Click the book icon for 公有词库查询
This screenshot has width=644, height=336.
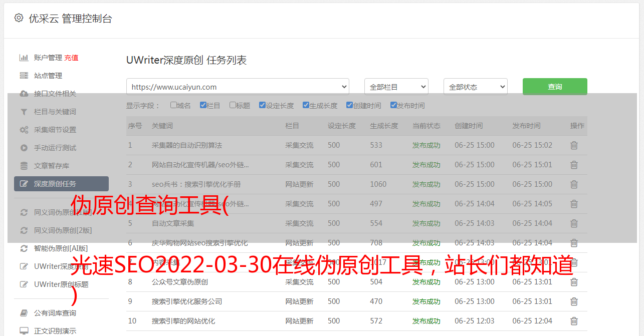click(24, 313)
